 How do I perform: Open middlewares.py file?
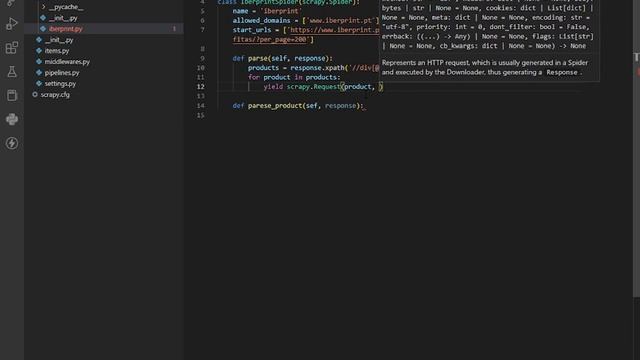67,62
